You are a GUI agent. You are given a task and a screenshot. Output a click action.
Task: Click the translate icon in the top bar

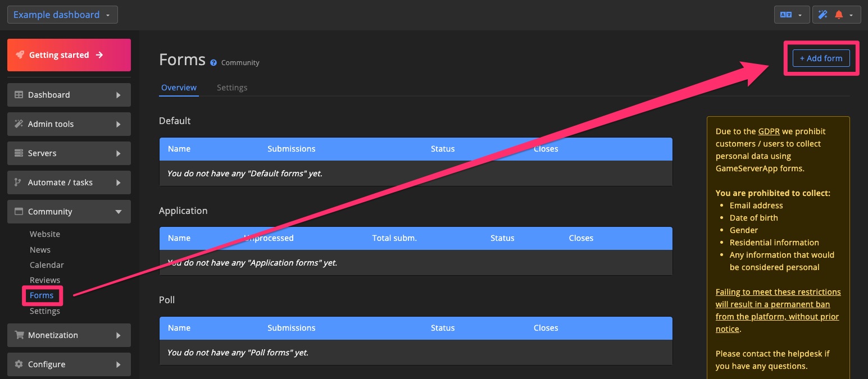tap(785, 14)
